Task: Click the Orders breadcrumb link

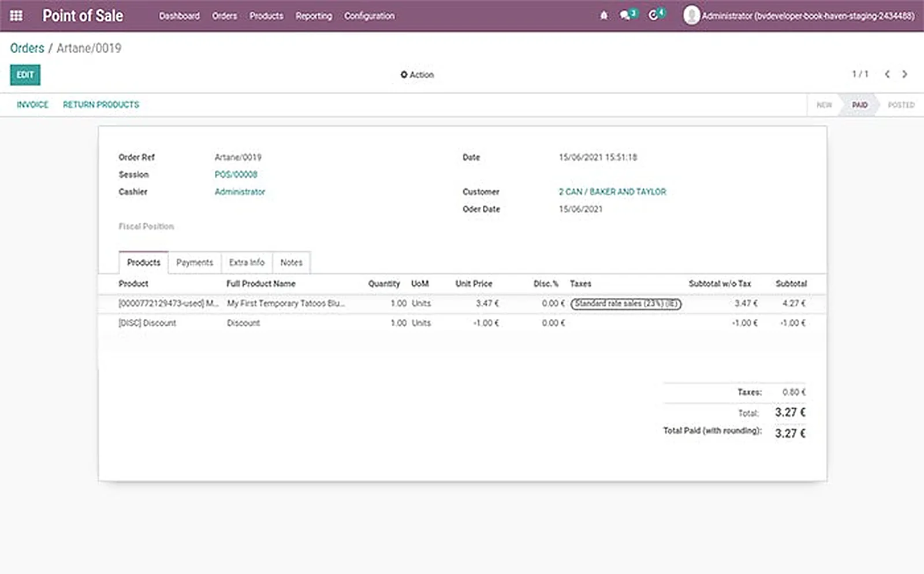Action: click(27, 48)
